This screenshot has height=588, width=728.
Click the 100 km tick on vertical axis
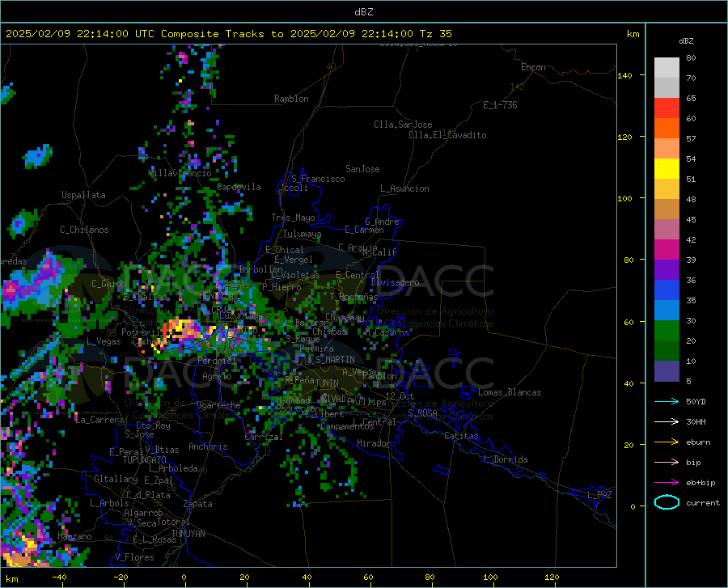624,198
